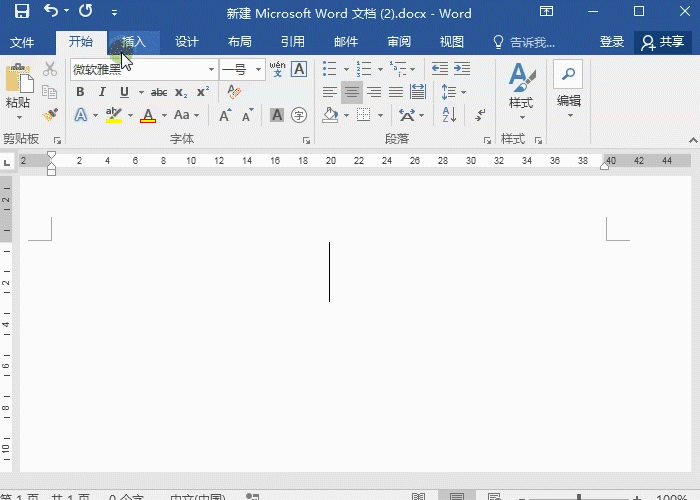Click the 登录 (Sign in) link
The height and width of the screenshot is (500, 700).
point(612,42)
